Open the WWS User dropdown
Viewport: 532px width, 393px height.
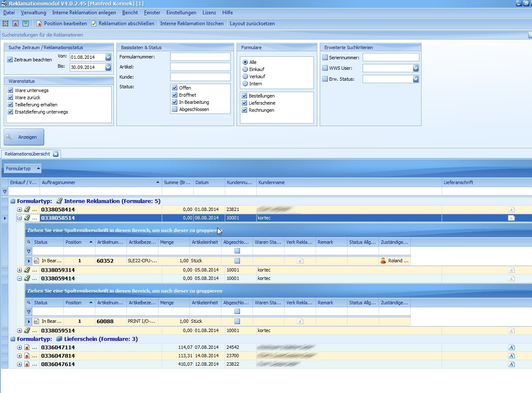tap(416, 68)
